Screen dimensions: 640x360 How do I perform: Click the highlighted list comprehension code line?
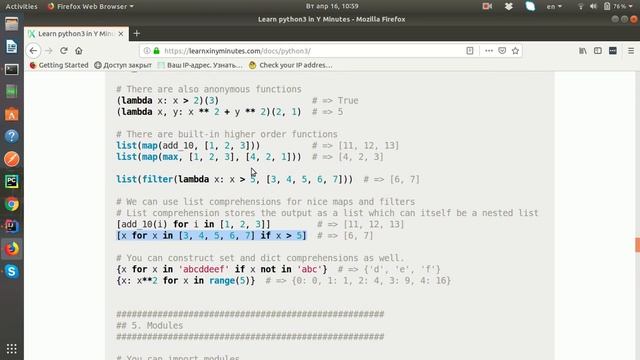pyautogui.click(x=211, y=236)
